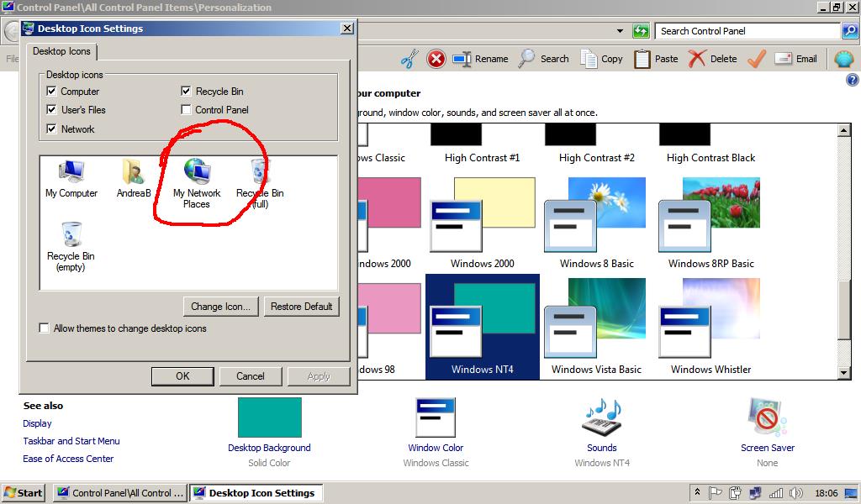
Task: Switch to Control Panel taskbar button
Action: point(120,493)
